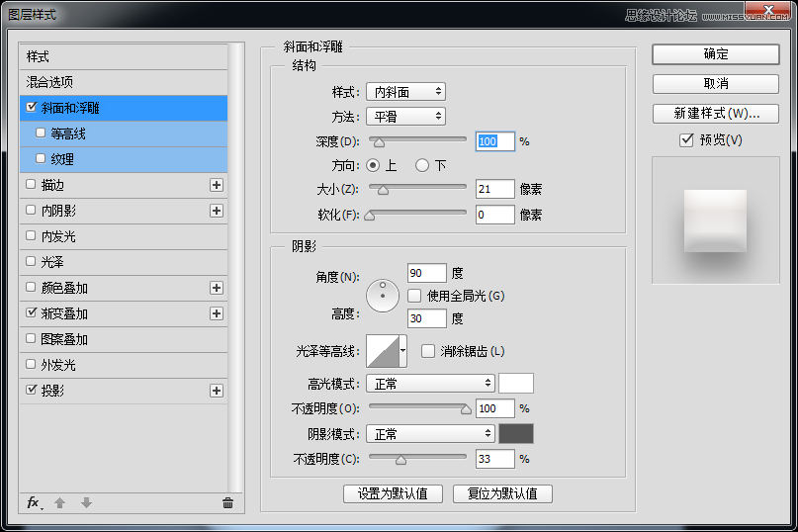This screenshot has width=798, height=532.
Task: Open the 方法 dropdown showing 平滑
Action: [405, 117]
